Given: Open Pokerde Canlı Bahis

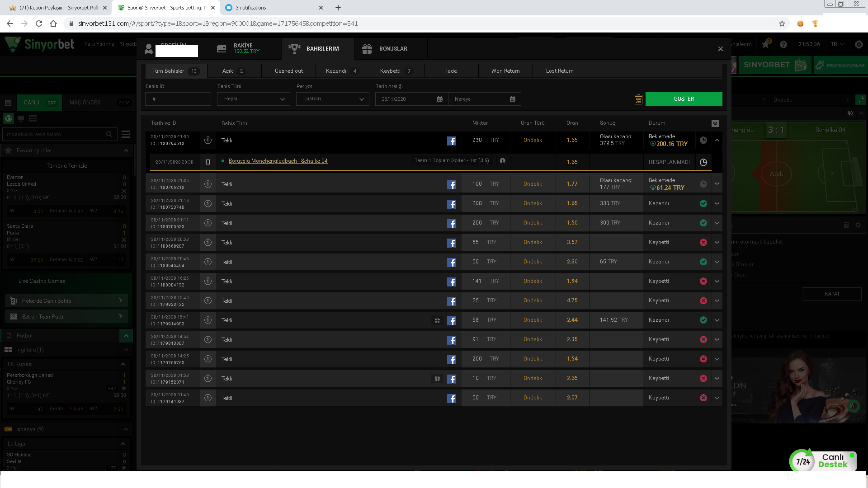Looking at the screenshot, I should point(66,301).
